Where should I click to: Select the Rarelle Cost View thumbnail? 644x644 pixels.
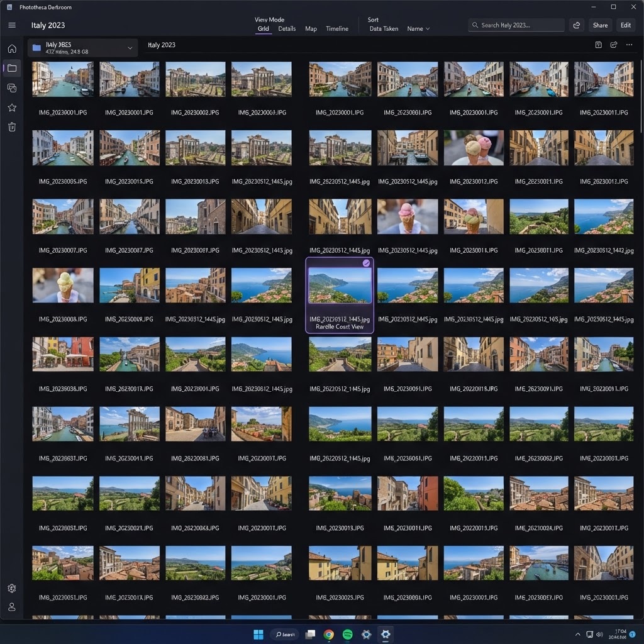click(x=340, y=286)
